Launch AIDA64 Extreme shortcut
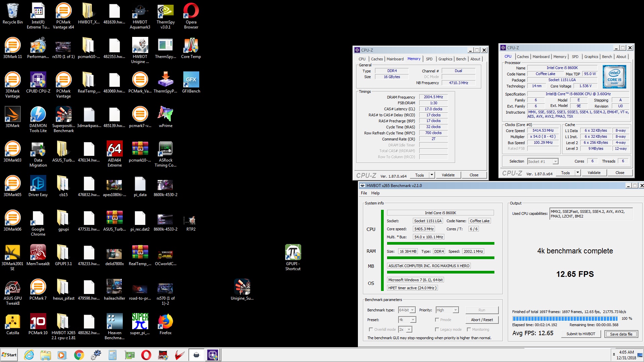The image size is (644, 362). click(114, 154)
